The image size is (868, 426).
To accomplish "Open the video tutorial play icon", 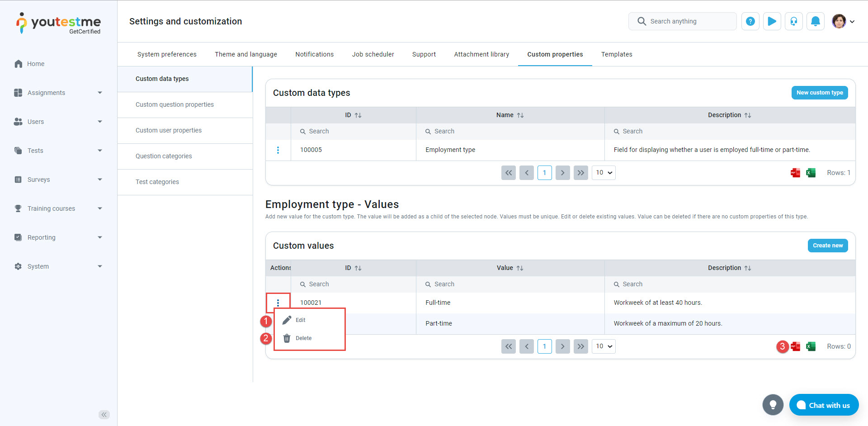I will point(772,21).
